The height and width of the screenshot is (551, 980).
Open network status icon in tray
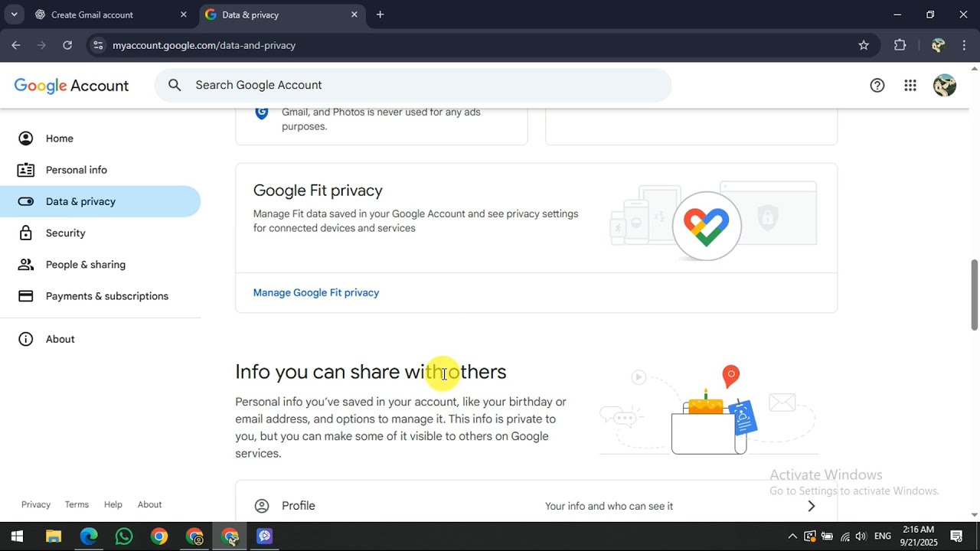point(844,536)
